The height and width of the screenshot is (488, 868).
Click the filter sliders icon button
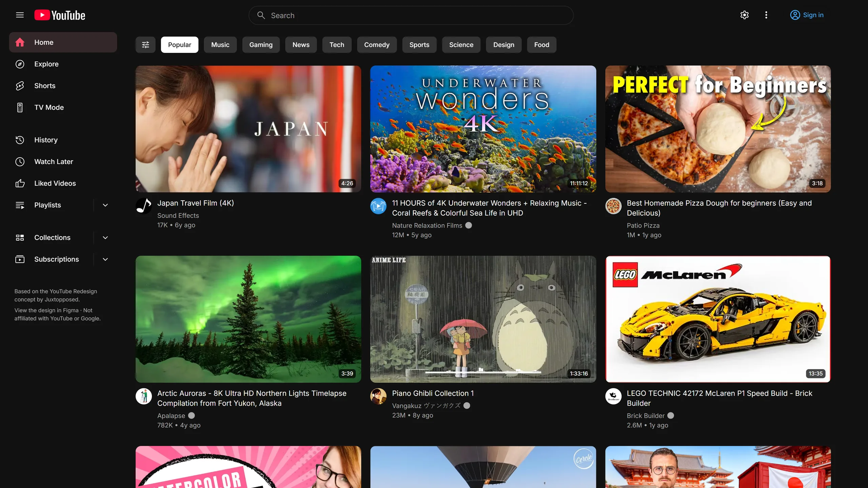[x=145, y=45]
